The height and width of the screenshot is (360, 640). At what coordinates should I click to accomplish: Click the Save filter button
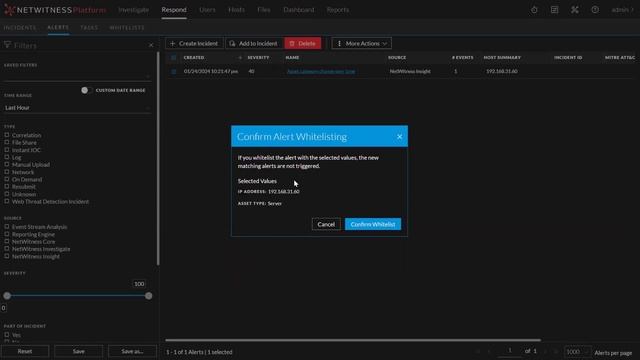[x=79, y=351]
